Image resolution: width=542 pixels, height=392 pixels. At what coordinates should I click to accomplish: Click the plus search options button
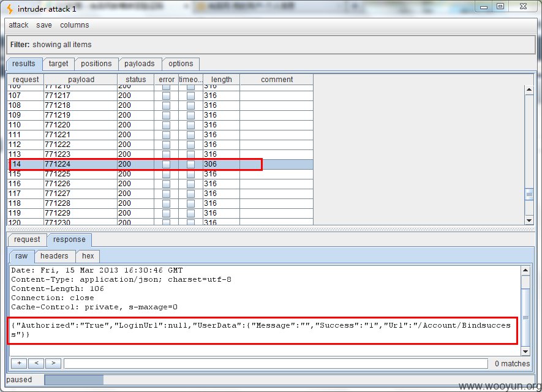[x=20, y=363]
